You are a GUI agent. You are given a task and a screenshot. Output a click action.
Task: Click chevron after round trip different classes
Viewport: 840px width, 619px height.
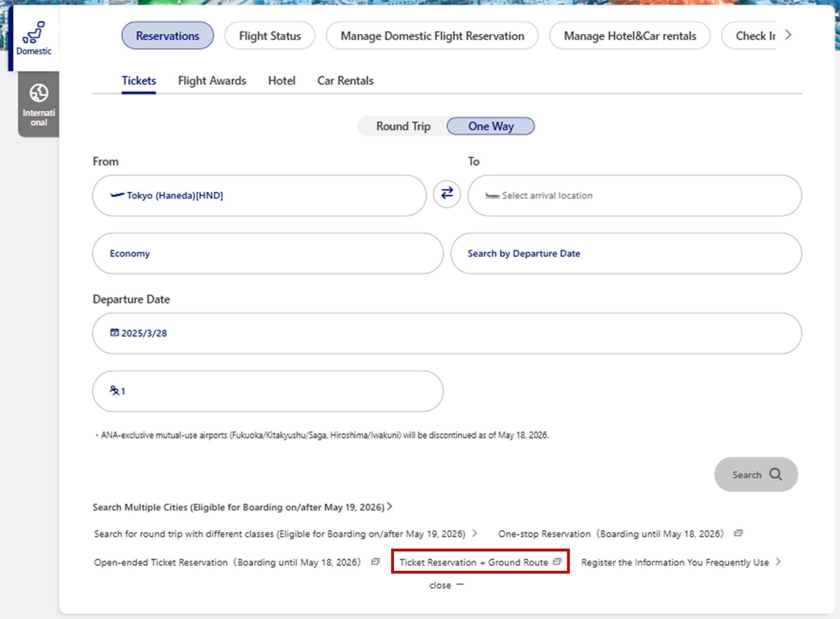tap(475, 533)
